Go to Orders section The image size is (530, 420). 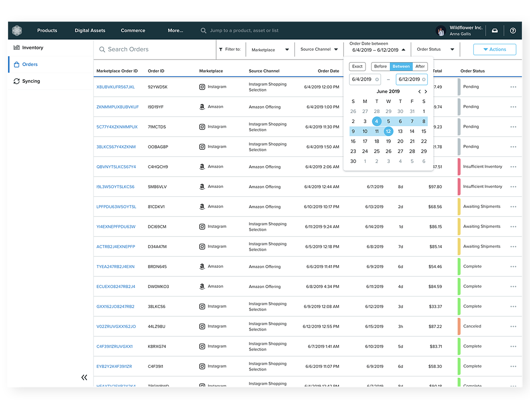(x=51, y=64)
